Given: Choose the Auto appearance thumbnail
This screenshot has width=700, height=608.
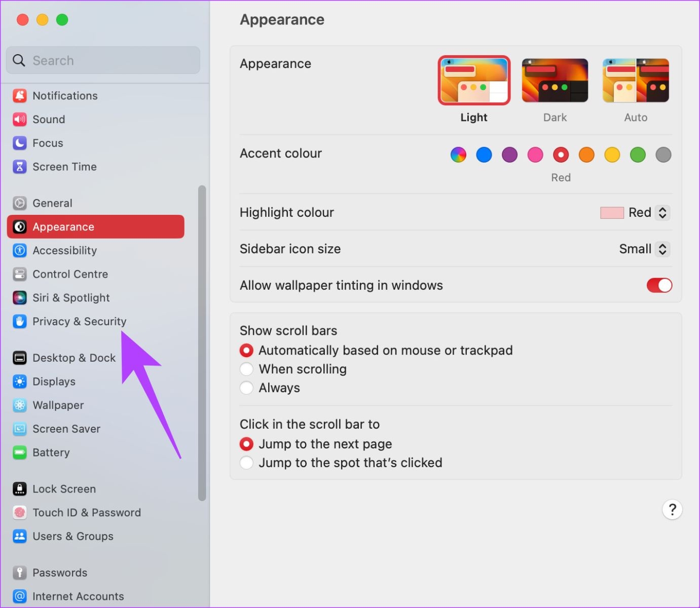Looking at the screenshot, I should click(x=636, y=81).
